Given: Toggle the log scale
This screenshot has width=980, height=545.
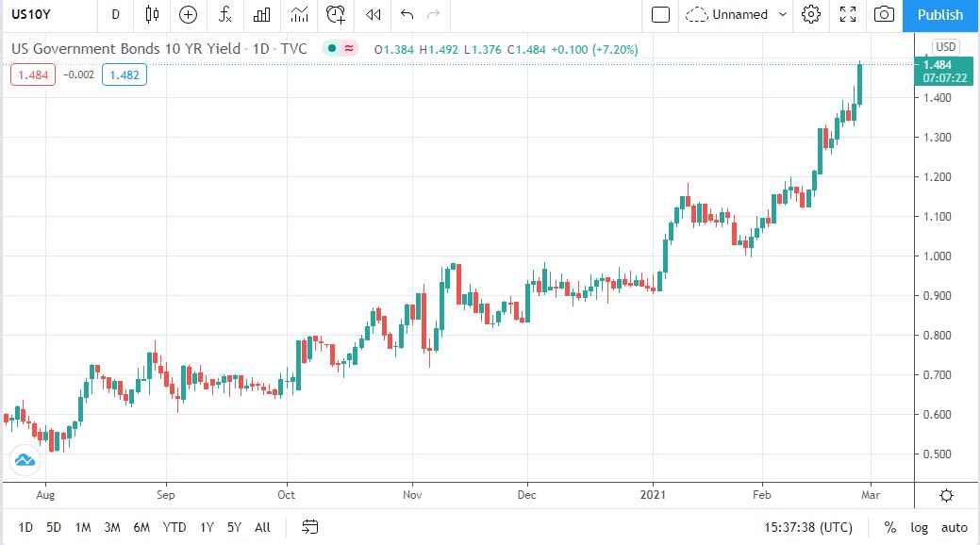Looking at the screenshot, I should pos(919,527).
